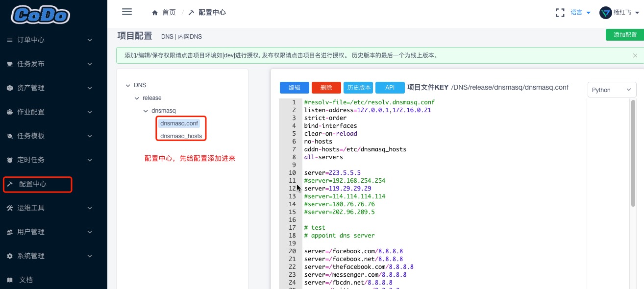Open the Python syntax mode dropdown
This screenshot has height=289, width=644.
pos(612,90)
